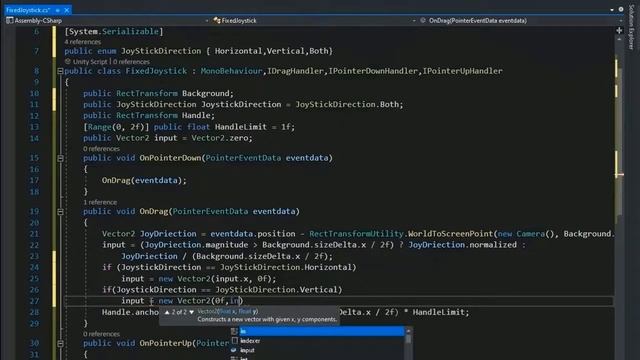Click the gear icon at top right
Image resolution: width=640 pixels, height=360 pixels.
point(621,9)
